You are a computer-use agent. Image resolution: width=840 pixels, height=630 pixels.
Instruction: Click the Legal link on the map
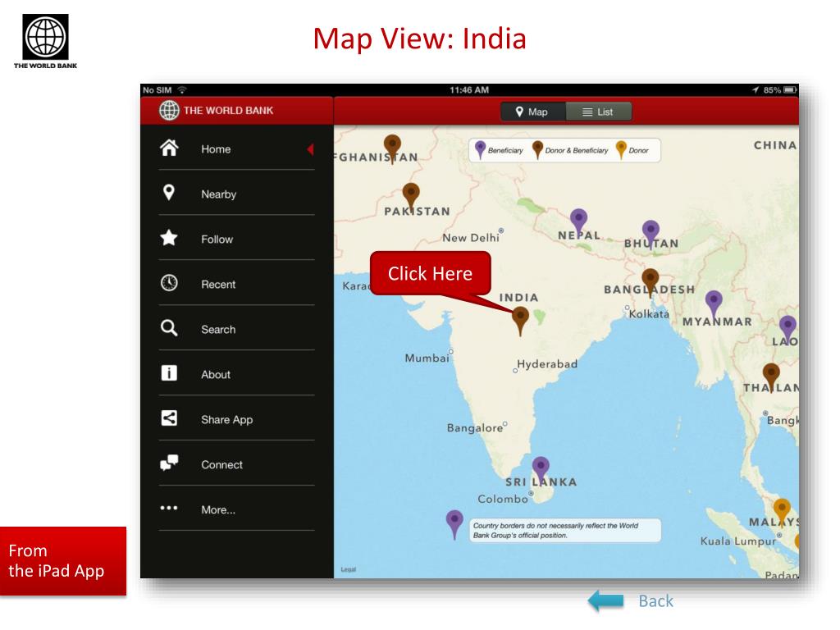coord(348,569)
